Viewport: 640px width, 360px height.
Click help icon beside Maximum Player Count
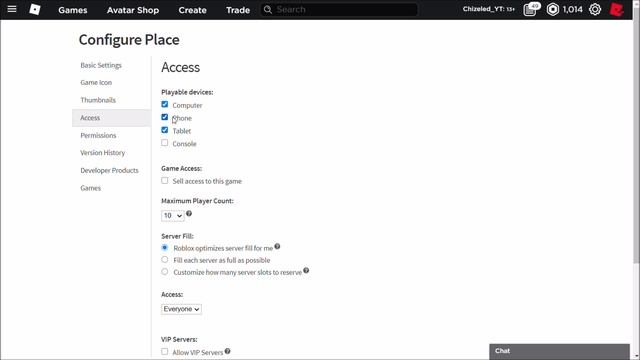[189, 213]
